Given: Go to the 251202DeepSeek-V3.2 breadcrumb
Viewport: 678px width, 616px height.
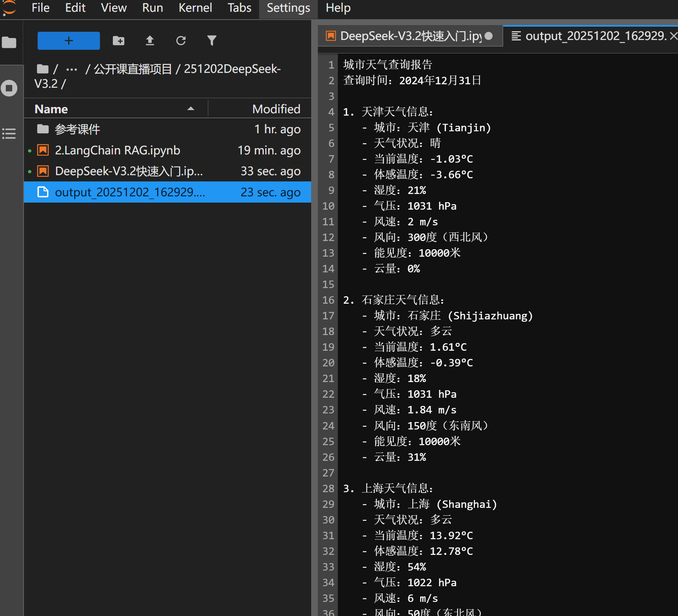Looking at the screenshot, I should click(158, 76).
